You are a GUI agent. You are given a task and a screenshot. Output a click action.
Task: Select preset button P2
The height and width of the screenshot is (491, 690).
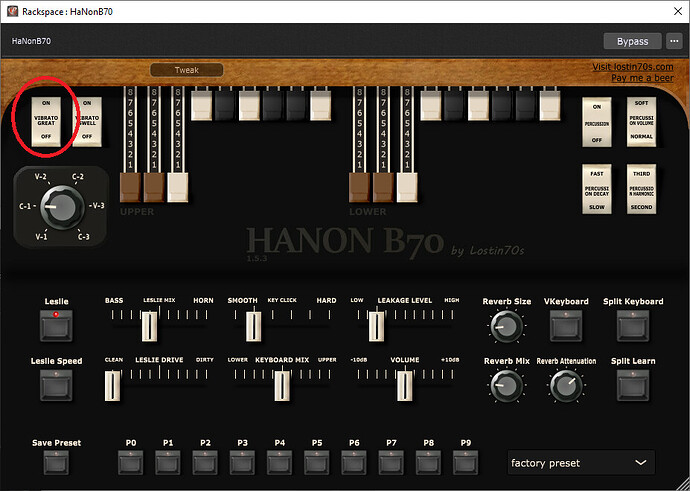tap(205, 463)
